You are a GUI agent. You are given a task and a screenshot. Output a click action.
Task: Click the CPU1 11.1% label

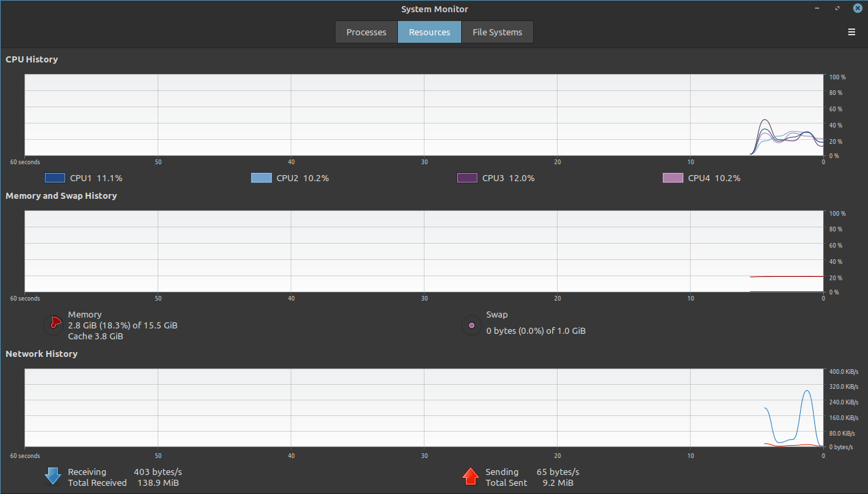pyautogui.click(x=96, y=178)
